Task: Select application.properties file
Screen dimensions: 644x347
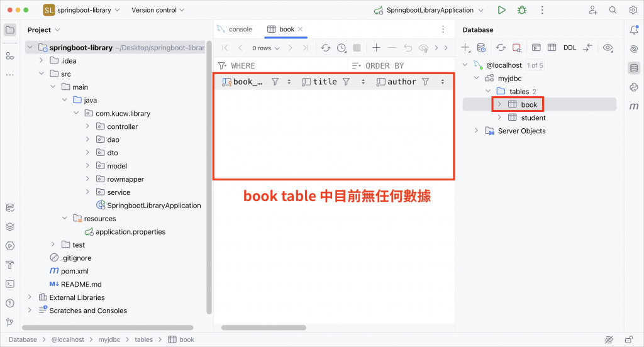Action: (125, 232)
